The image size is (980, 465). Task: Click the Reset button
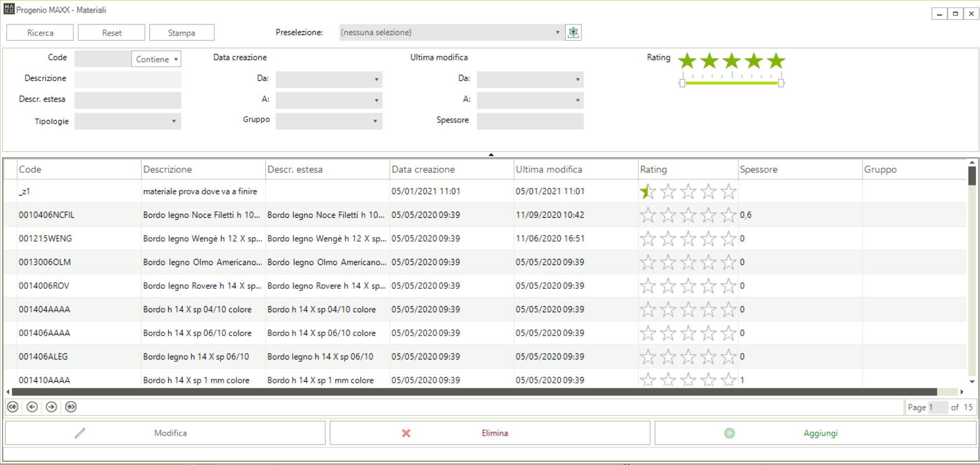pyautogui.click(x=112, y=33)
